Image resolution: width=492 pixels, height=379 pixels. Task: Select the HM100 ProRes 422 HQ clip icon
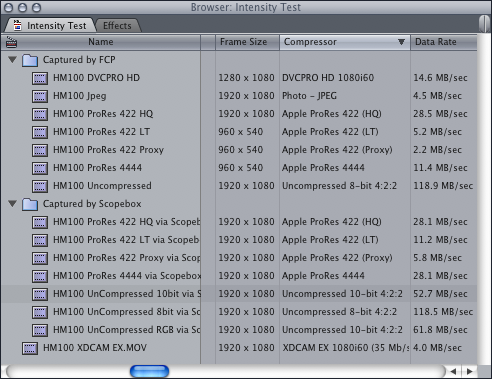[x=40, y=114]
